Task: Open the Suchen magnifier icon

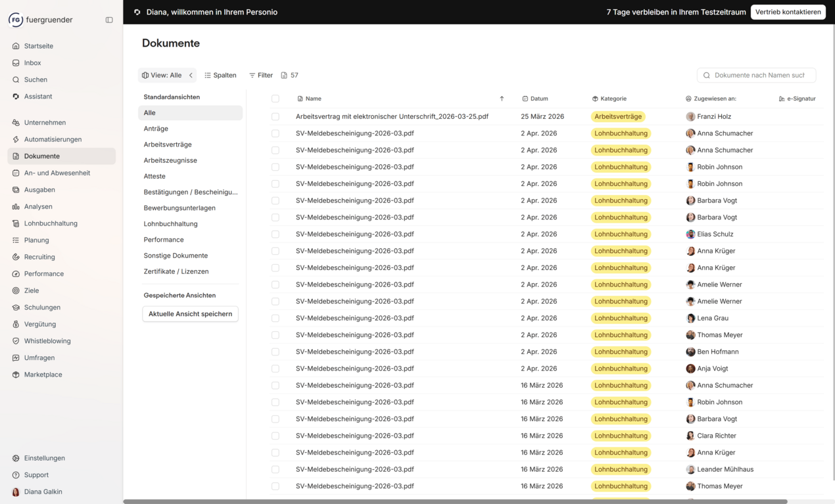Action: pos(16,80)
